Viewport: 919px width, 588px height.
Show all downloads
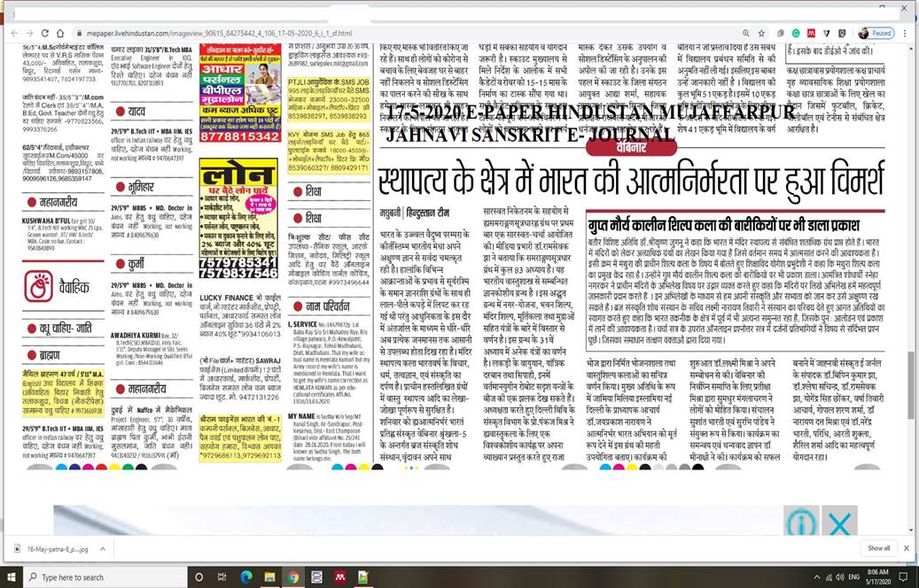click(878, 549)
